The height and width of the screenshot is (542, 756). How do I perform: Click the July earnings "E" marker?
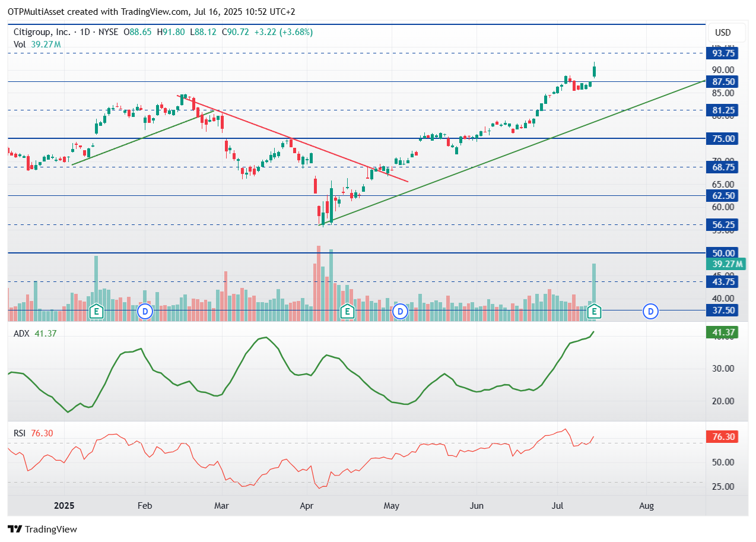(593, 310)
